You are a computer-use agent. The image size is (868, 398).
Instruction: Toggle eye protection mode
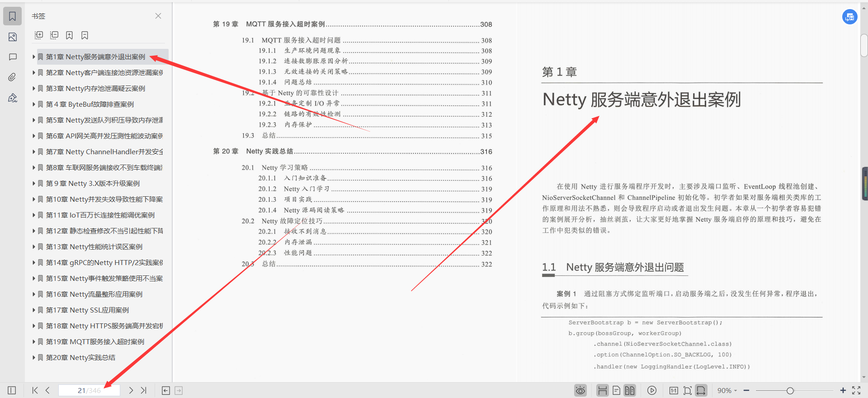point(580,390)
